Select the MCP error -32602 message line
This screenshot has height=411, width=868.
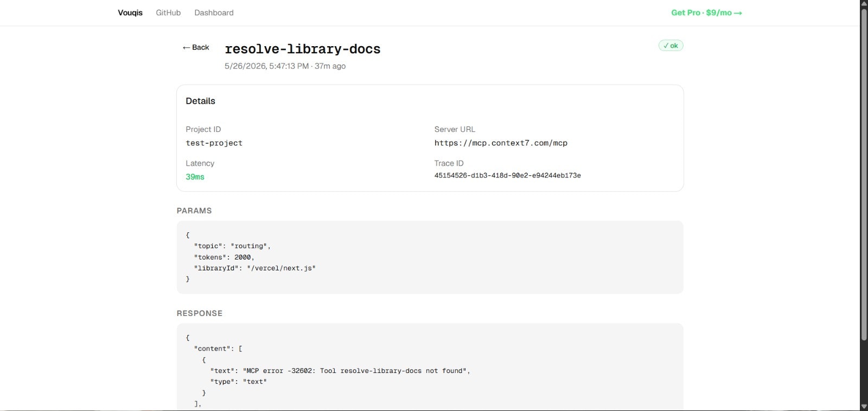point(340,371)
